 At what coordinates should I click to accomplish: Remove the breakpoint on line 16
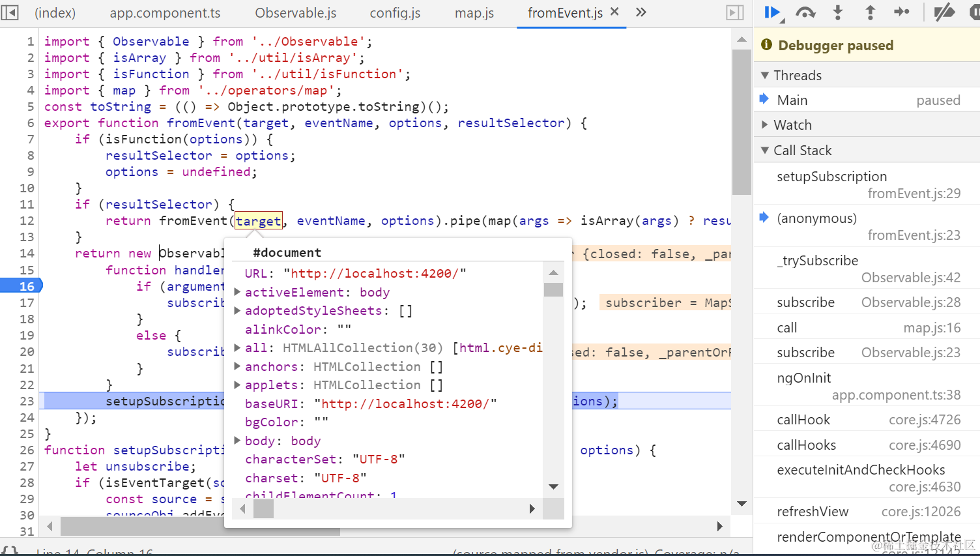coord(22,286)
